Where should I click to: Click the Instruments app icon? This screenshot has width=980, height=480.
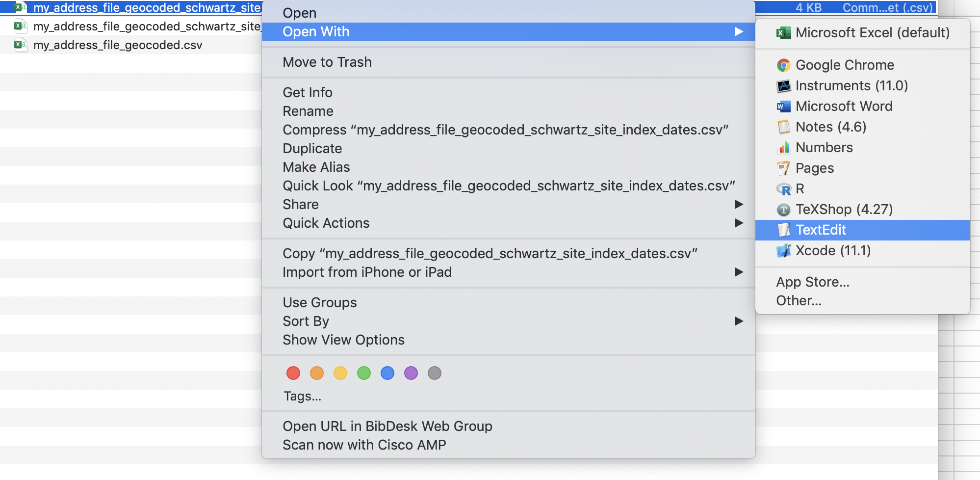pos(783,86)
